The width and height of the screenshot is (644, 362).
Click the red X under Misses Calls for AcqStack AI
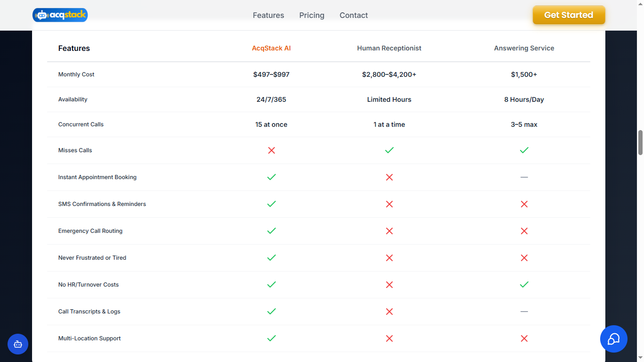pyautogui.click(x=271, y=150)
